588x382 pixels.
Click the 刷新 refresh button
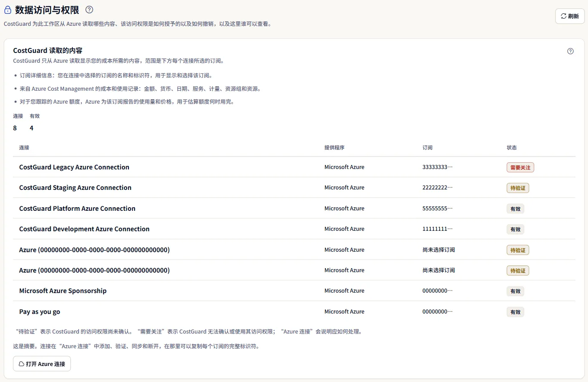(x=570, y=16)
